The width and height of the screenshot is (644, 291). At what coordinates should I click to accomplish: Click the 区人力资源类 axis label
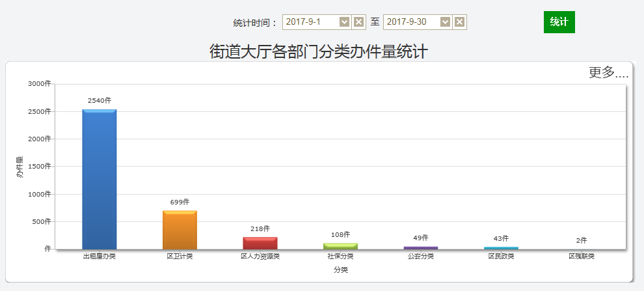click(x=260, y=256)
